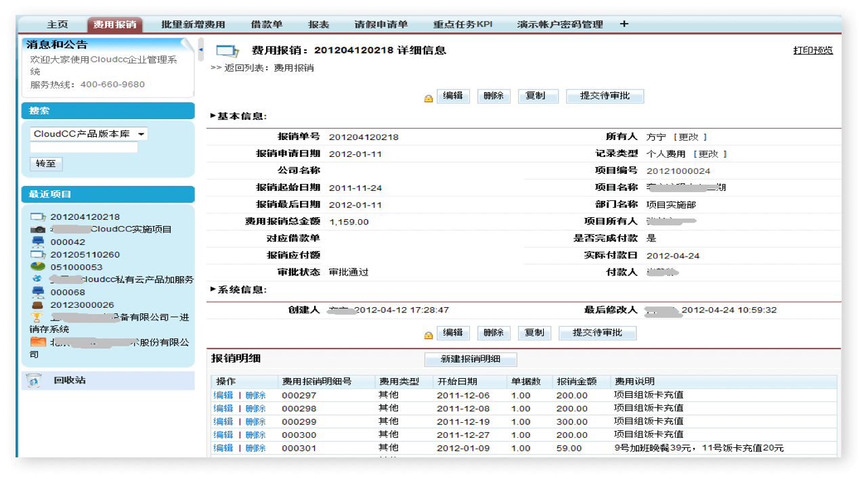Edit detail row 000301
868x479 pixels.
223,447
